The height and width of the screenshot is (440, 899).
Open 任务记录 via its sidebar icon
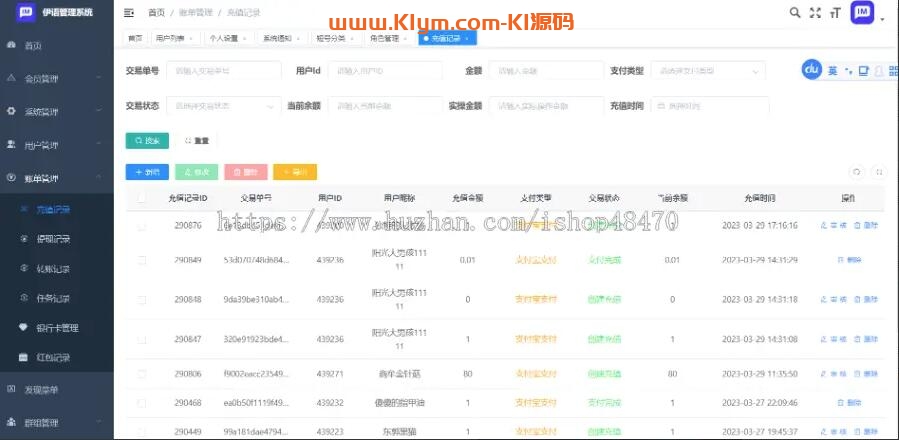[x=24, y=298]
